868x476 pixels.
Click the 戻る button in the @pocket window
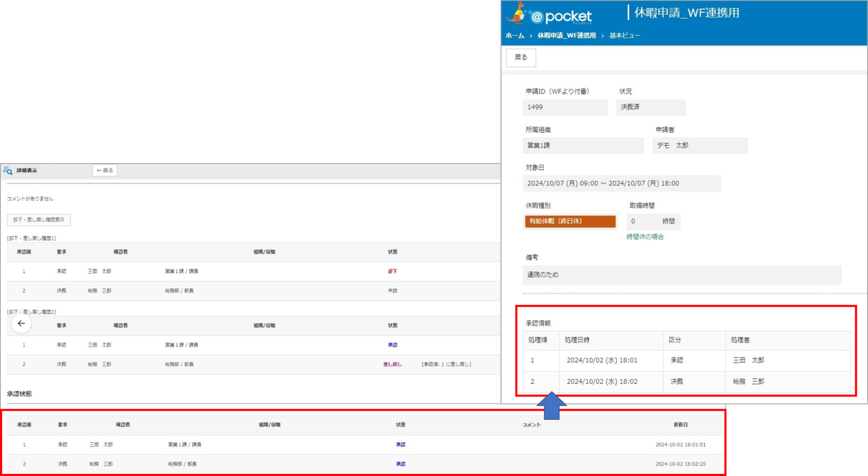pos(521,58)
